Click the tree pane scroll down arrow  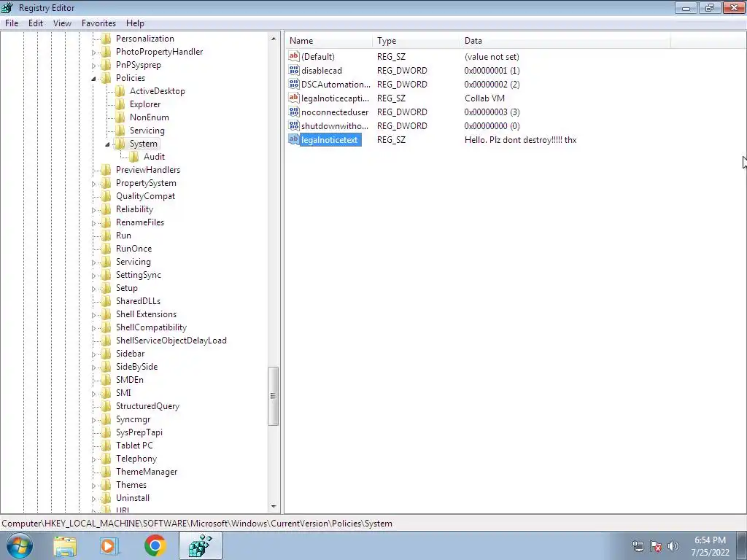tap(274, 507)
